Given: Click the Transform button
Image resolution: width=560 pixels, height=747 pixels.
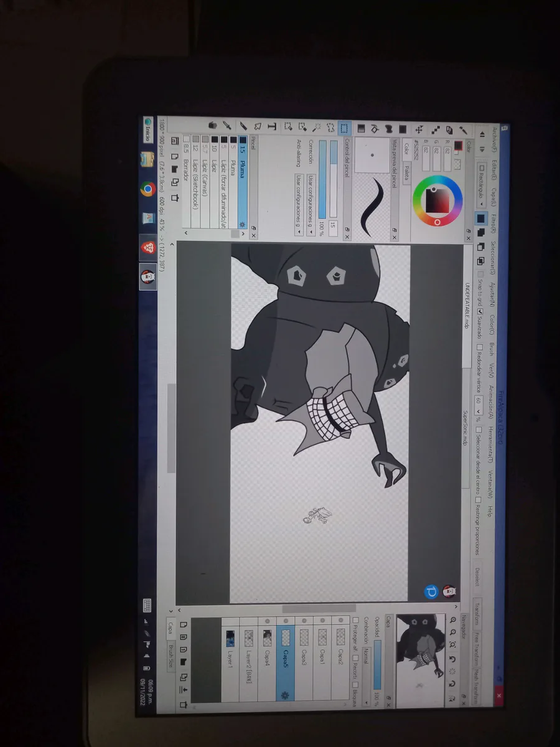Looking at the screenshot, I should coord(477,614).
